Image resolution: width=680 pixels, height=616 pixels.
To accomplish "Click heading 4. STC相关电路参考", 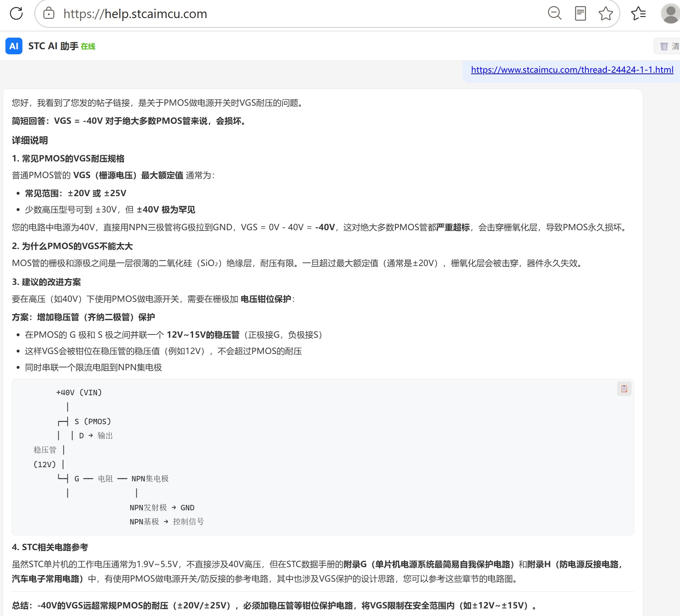I will point(50,547).
